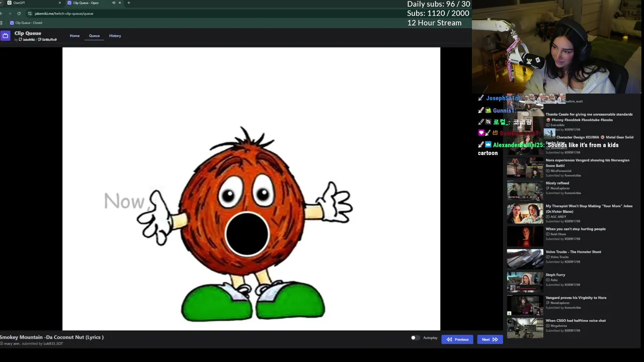
Task: Click title 'Steph Furry'
Action: pos(555,275)
